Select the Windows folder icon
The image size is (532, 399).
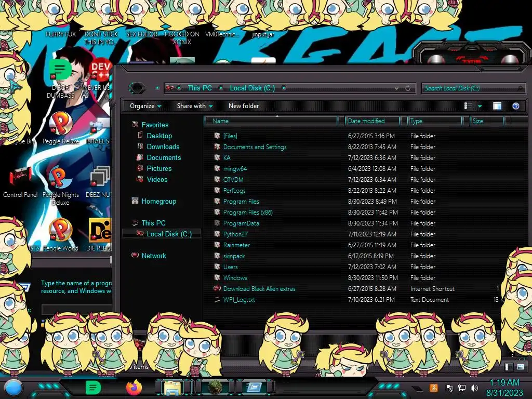[217, 277]
